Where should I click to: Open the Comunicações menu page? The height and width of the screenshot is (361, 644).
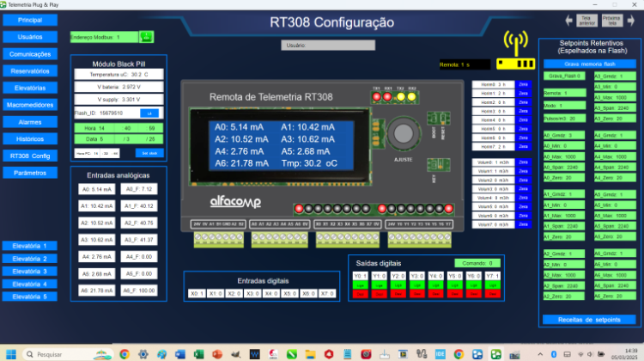coord(30,54)
